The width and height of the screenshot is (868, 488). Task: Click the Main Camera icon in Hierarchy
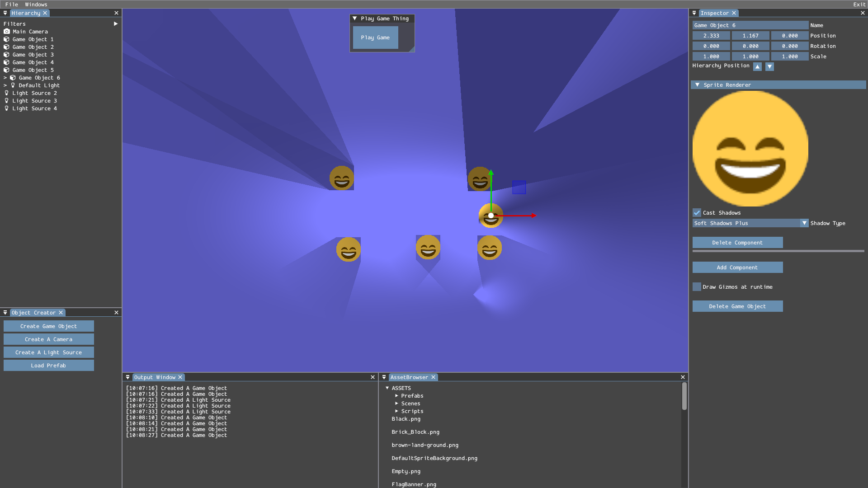tap(7, 32)
